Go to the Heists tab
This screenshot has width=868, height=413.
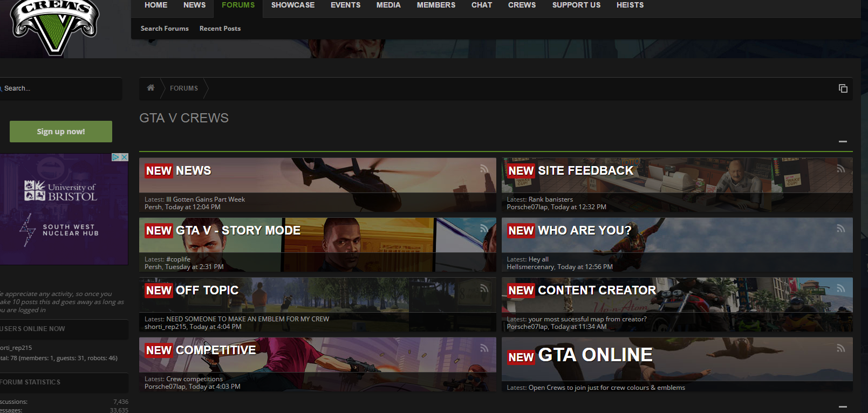[x=630, y=5]
